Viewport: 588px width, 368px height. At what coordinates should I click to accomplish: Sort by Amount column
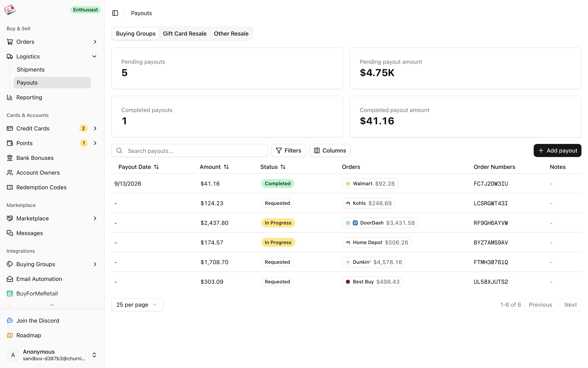tap(214, 167)
